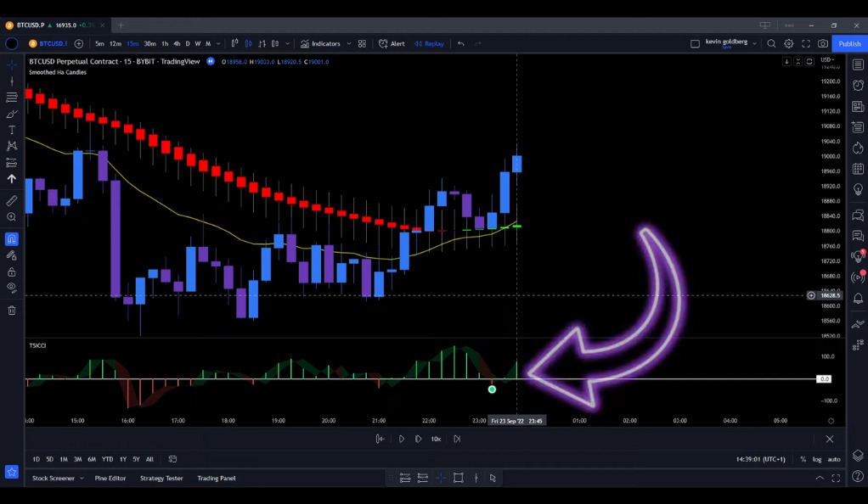Add alert at 18628.5 price plus button
The height and width of the screenshot is (504, 868).
click(x=811, y=295)
